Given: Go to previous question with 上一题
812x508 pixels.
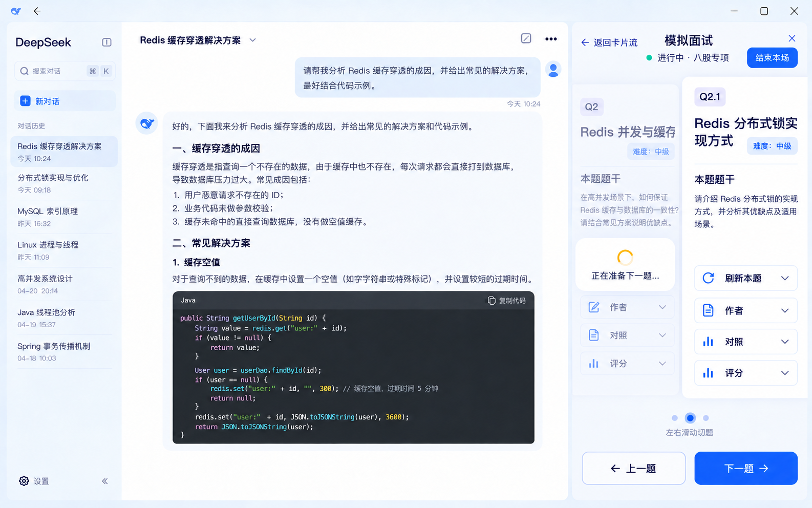Looking at the screenshot, I should click(x=633, y=468).
